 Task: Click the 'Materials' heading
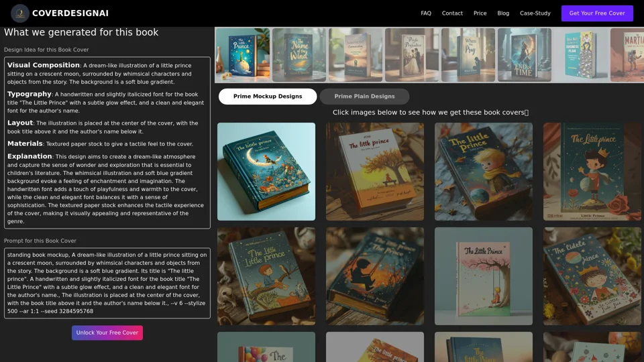[x=25, y=143]
